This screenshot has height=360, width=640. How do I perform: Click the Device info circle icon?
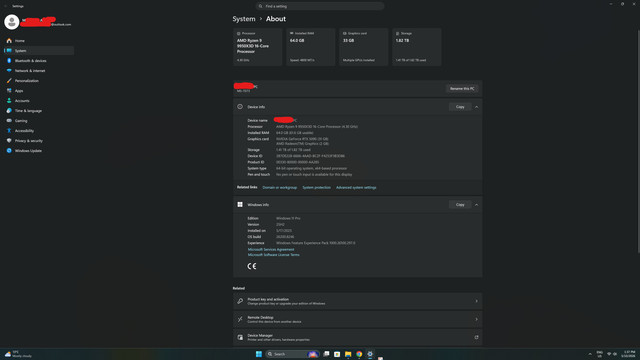click(240, 107)
